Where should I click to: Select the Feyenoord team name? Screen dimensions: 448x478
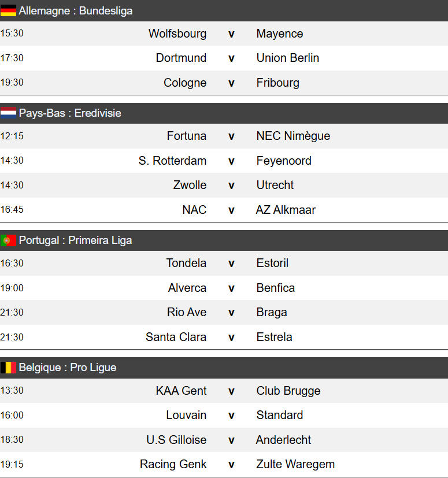tap(284, 161)
